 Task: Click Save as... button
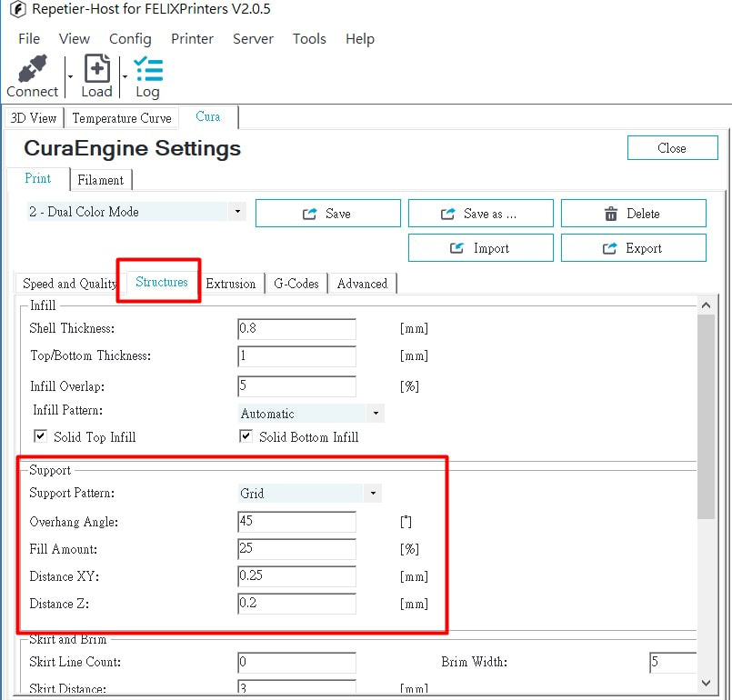pos(480,214)
